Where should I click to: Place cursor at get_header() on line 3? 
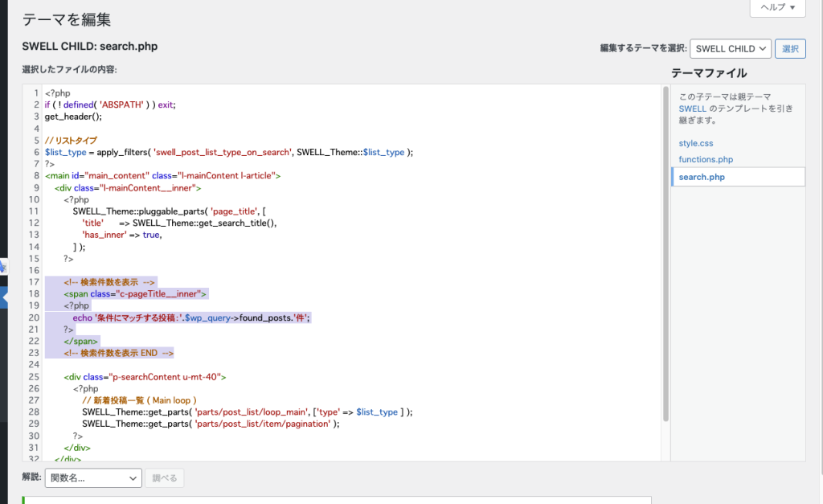tap(73, 117)
